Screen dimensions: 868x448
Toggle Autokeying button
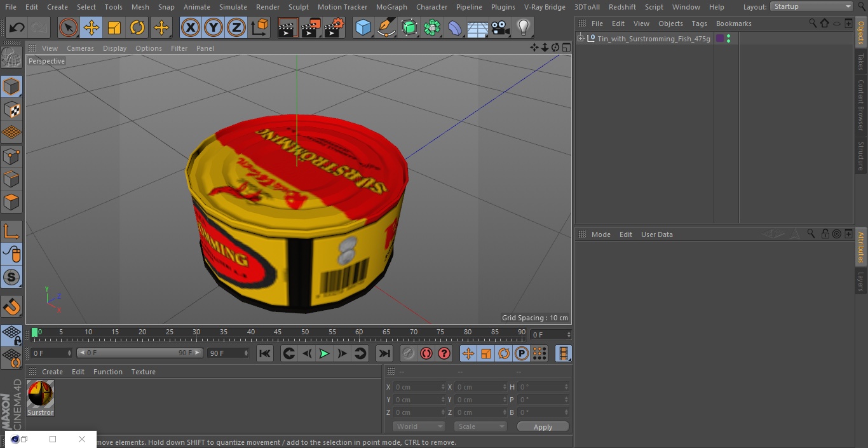[426, 353]
